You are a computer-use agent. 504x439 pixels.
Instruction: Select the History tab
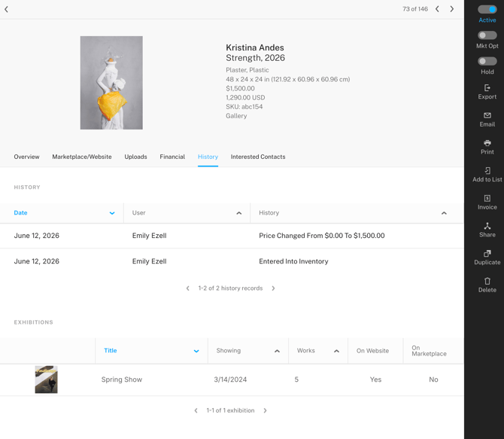click(208, 157)
